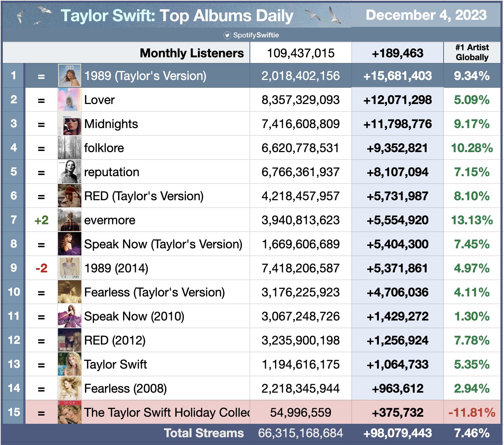This screenshot has width=504, height=445.
Task: Select 1989 (2014) streams 7,418,206,587
Action: click(301, 268)
